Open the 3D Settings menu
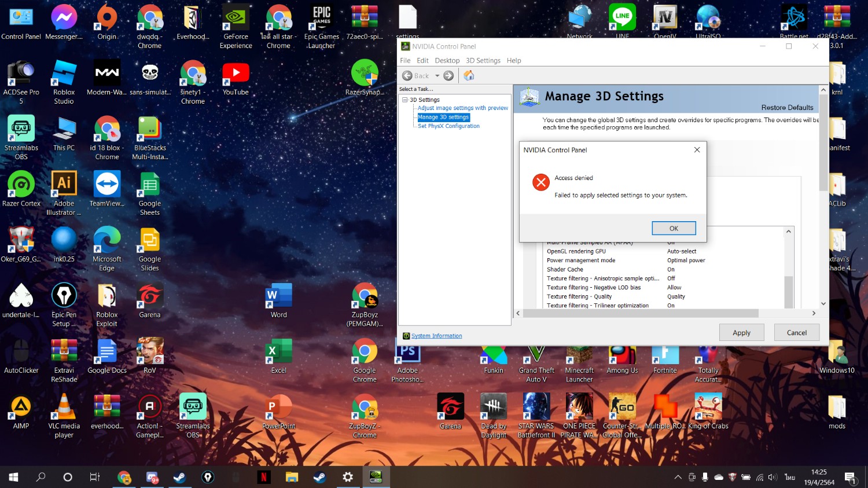Screen dimensions: 868x488 tap(483, 61)
